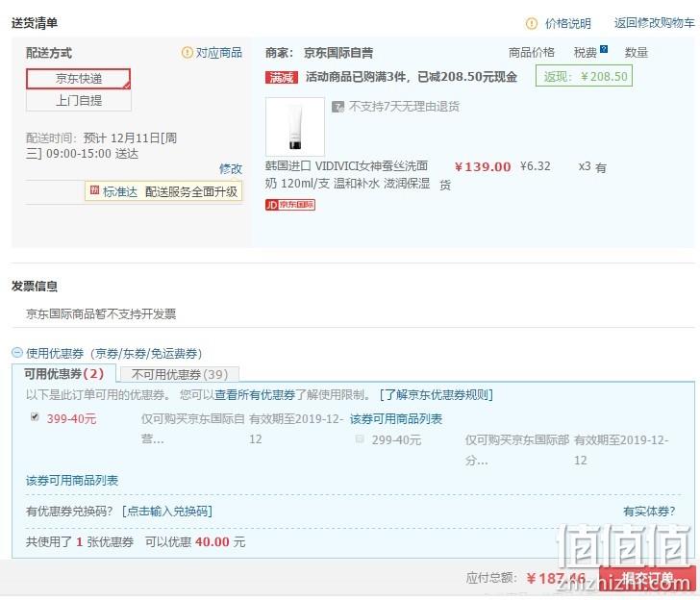Image resolution: width=700 pixels, height=600 pixels.
Task: Click the 提交订单 submit button
Action: coord(647,579)
